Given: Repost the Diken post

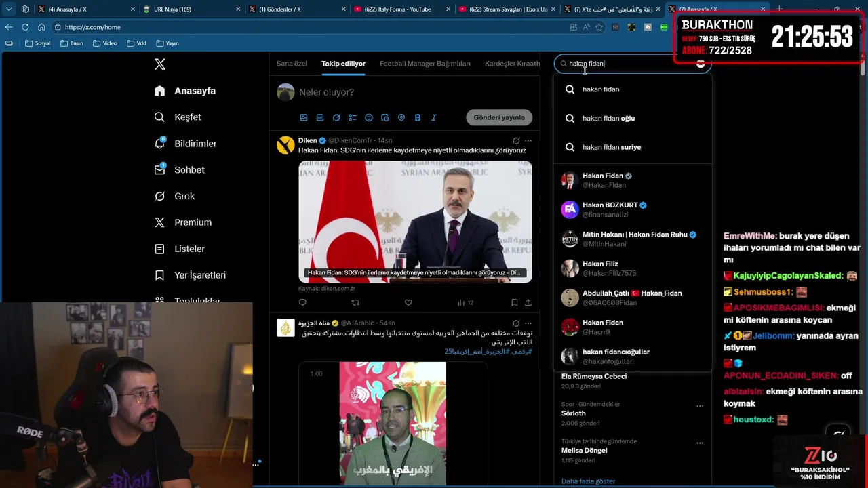Looking at the screenshot, I should coord(355,302).
